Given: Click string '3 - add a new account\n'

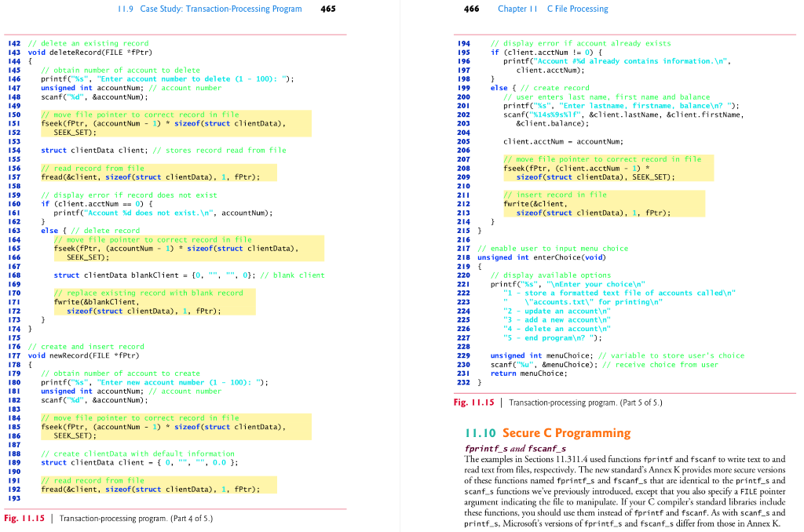Looking at the screenshot, I should 557,320.
